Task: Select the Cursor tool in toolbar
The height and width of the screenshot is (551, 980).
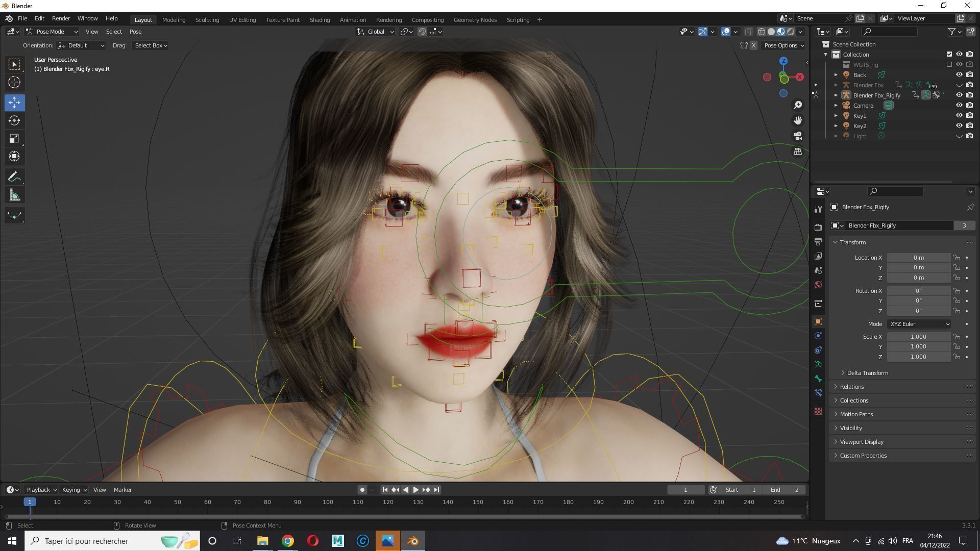Action: point(14,82)
